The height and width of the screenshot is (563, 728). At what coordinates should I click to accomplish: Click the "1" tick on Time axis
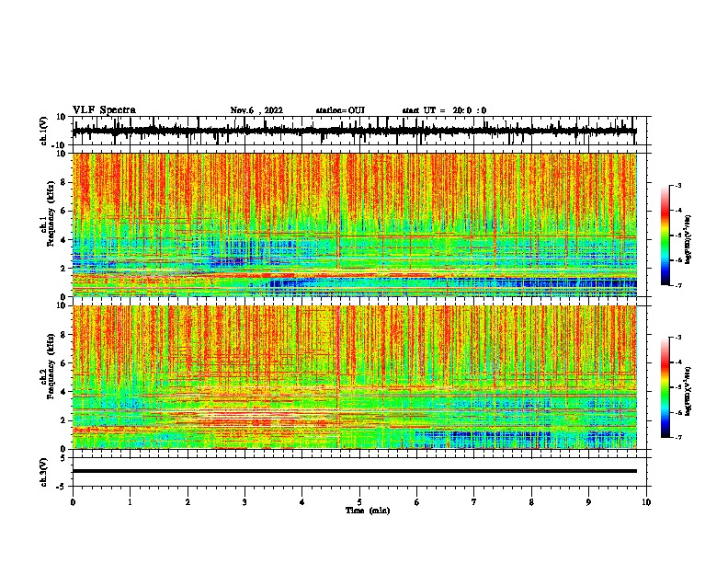tap(131, 502)
